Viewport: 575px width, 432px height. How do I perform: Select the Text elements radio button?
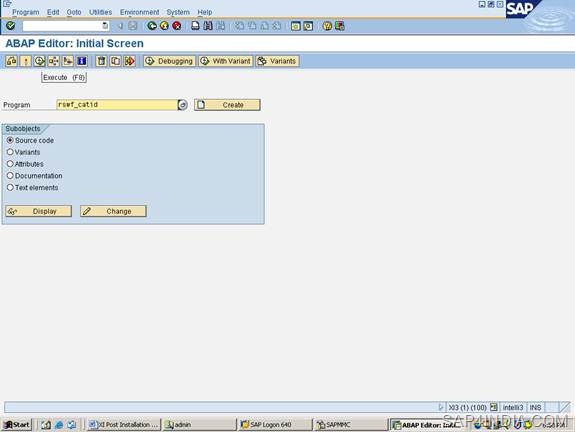tap(10, 187)
